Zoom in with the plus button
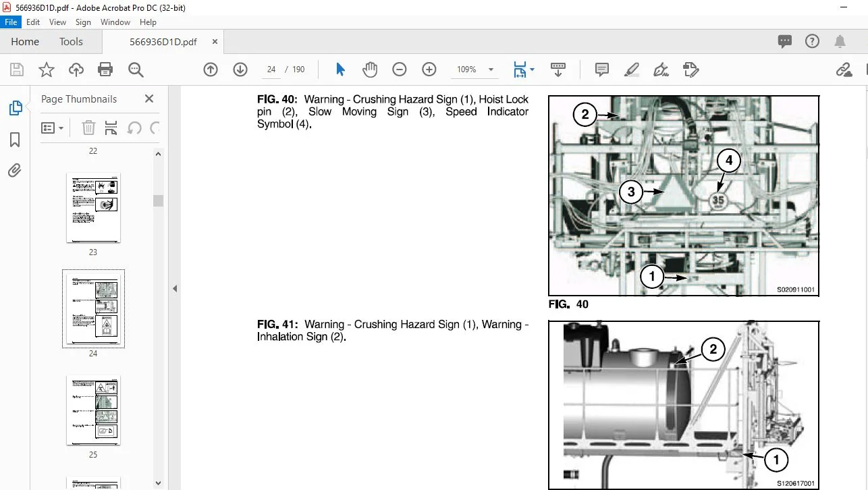This screenshot has height=490, width=868. (x=429, y=70)
